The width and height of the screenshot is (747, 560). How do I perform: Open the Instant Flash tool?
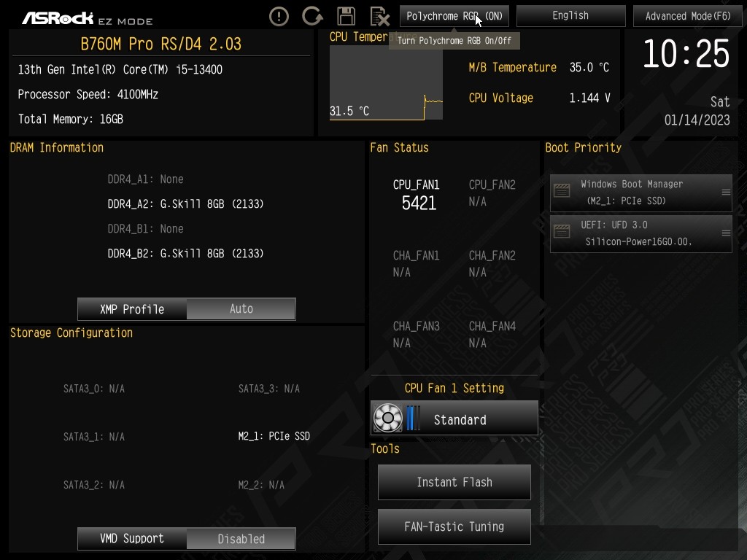454,483
